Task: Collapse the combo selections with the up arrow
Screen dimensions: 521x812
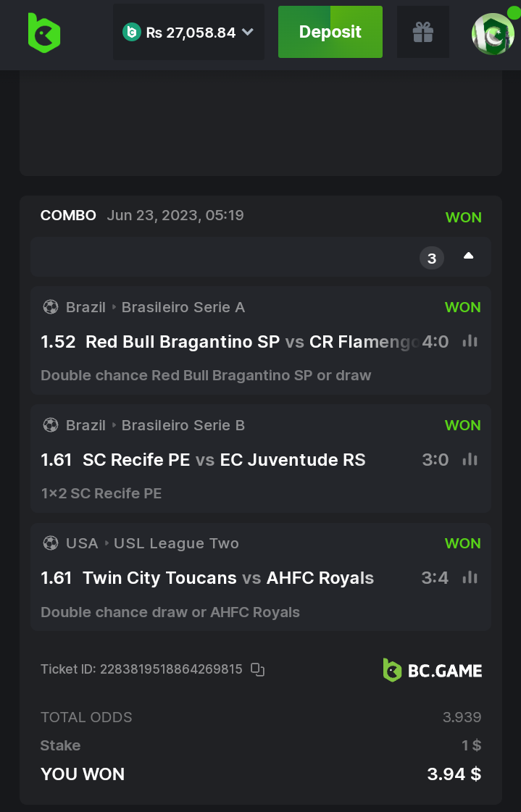Action: (468, 256)
